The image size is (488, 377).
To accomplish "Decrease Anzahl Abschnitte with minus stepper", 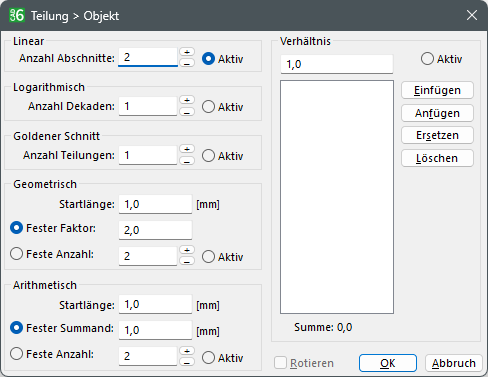I will [x=187, y=62].
